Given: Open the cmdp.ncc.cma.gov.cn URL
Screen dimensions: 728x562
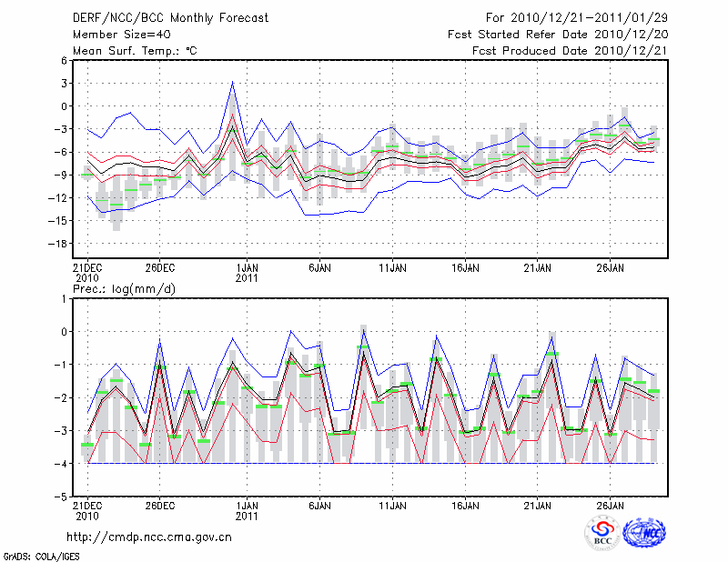Looking at the screenshot, I should 149,537.
